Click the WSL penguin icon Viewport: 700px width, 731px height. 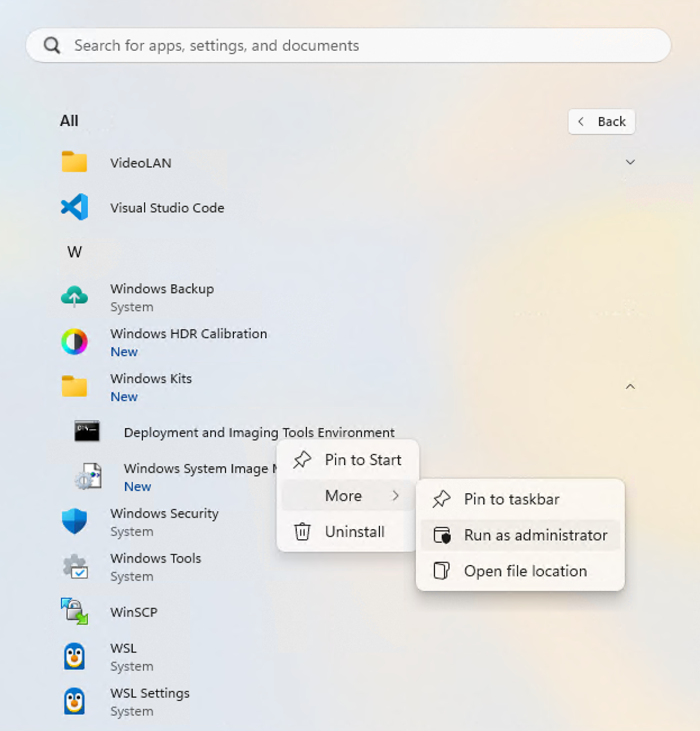click(x=74, y=655)
